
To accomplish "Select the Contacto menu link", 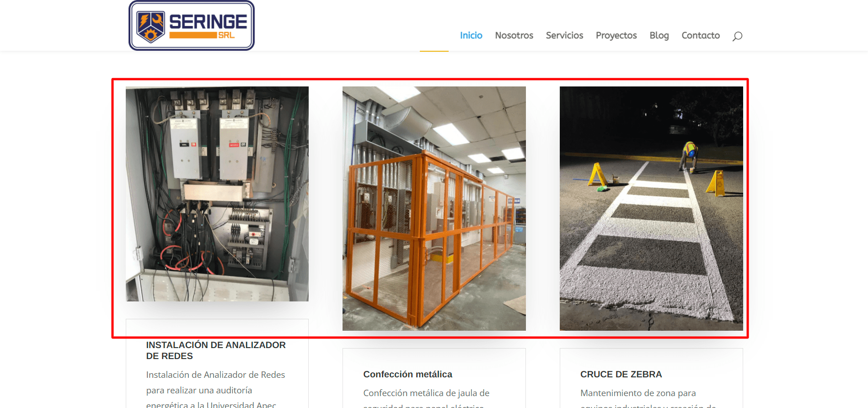I will [701, 35].
